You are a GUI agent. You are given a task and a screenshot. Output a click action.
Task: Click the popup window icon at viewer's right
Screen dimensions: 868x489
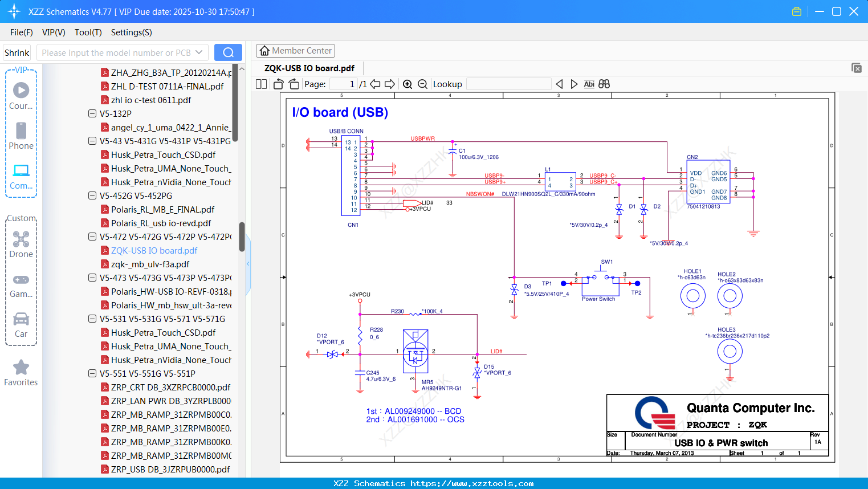(857, 68)
